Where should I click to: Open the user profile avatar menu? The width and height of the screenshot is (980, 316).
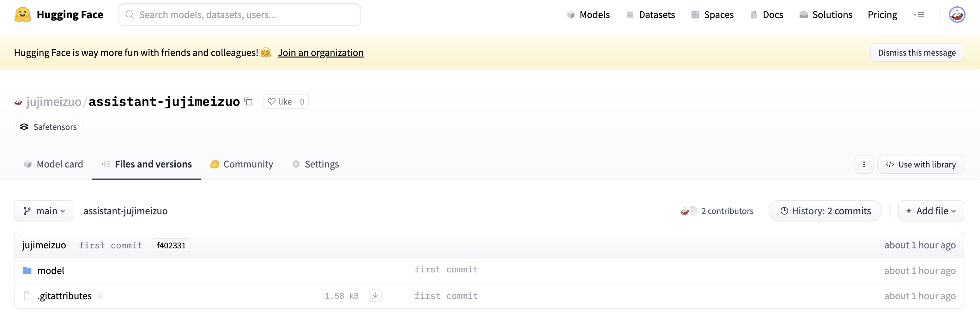pyautogui.click(x=956, y=15)
